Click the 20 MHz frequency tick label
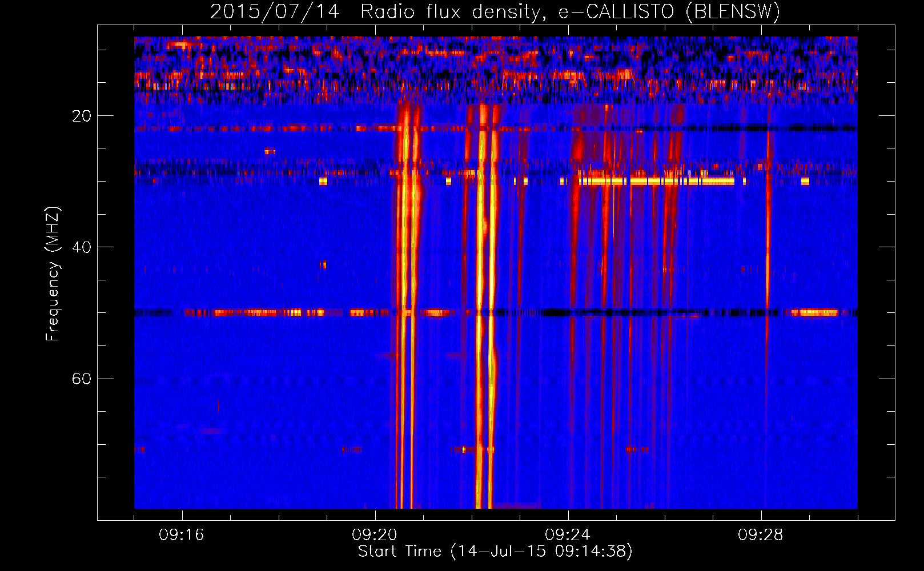This screenshot has height=571, width=924. coord(82,116)
